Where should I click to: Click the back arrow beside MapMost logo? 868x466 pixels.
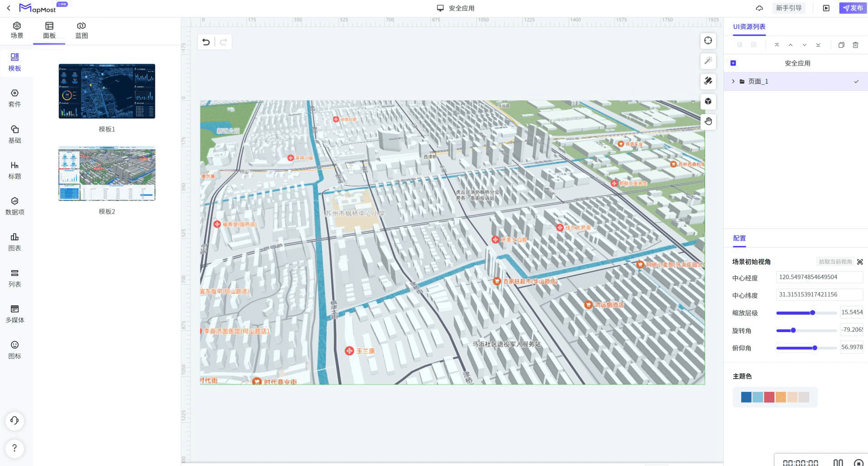9,8
